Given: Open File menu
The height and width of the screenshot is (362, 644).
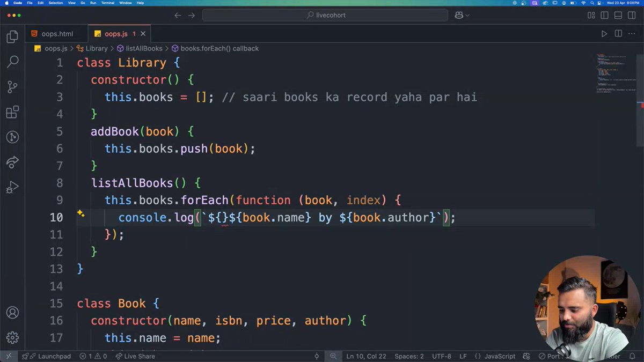Looking at the screenshot, I should (x=30, y=3).
